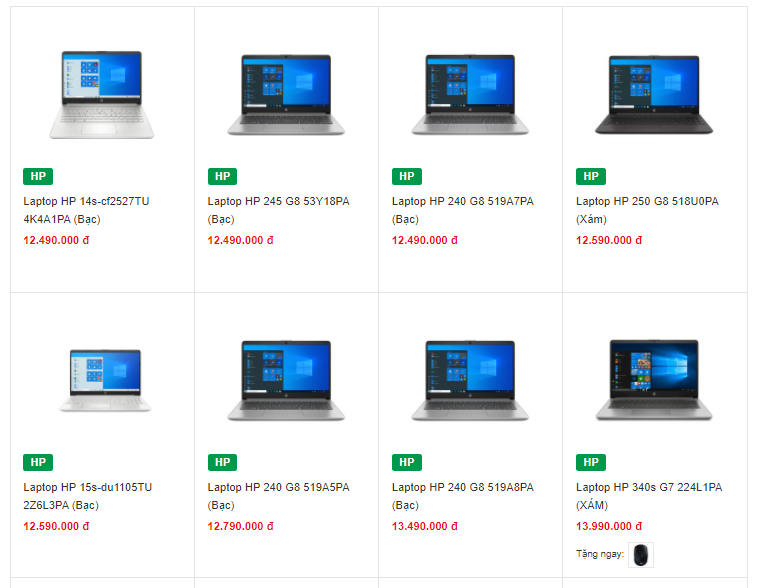Open Laptop HP 240 G8 519A8PA title link

(x=463, y=496)
